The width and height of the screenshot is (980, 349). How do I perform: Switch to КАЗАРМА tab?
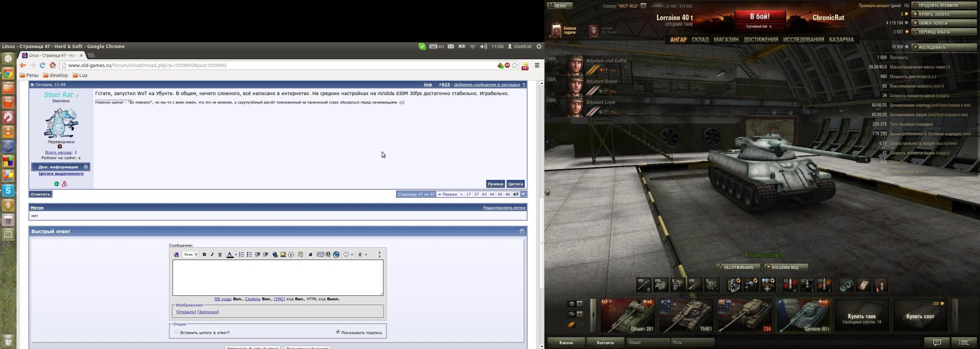point(841,39)
